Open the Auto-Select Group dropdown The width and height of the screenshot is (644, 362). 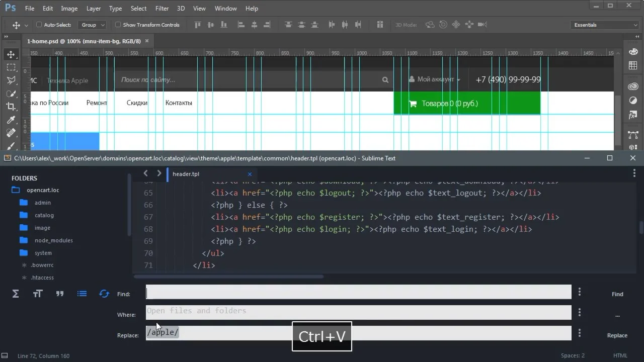(93, 25)
